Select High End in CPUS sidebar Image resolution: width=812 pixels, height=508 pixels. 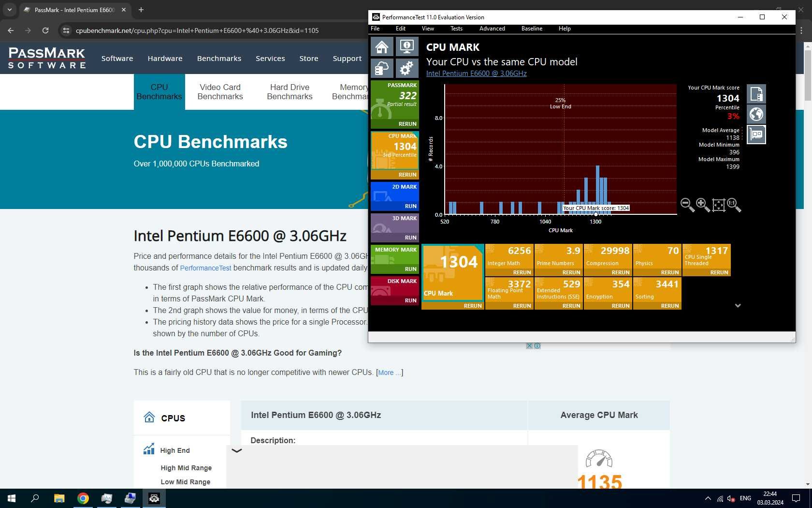[175, 450]
